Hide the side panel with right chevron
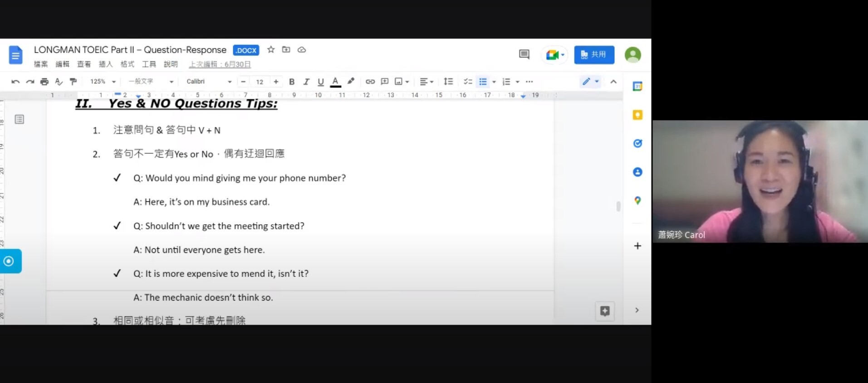 [637, 310]
